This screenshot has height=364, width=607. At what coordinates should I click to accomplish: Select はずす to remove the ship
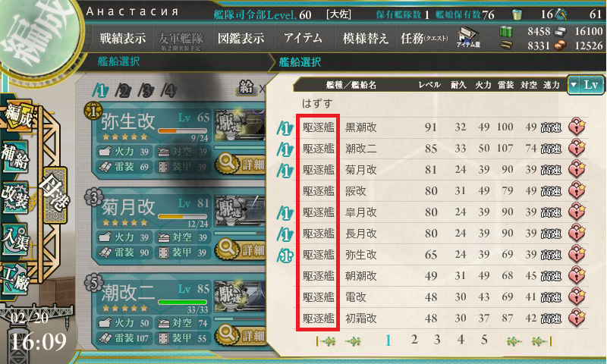tap(317, 104)
